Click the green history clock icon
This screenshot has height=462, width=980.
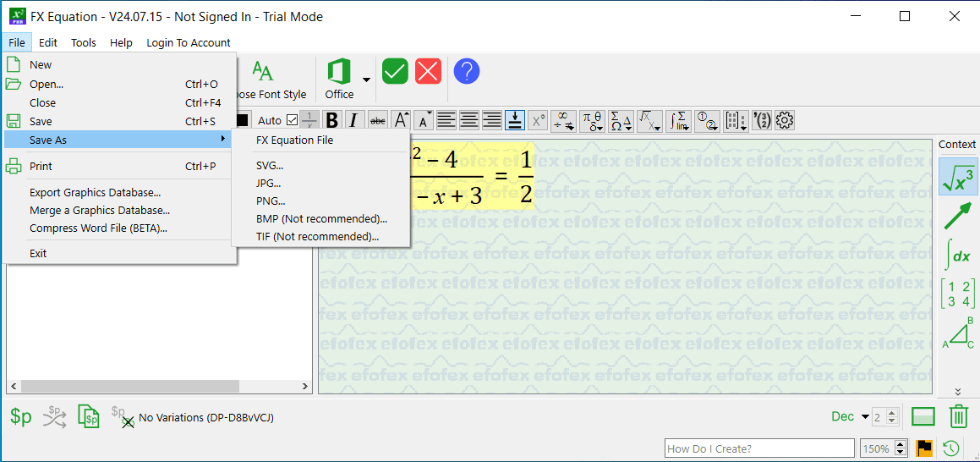(x=950, y=448)
